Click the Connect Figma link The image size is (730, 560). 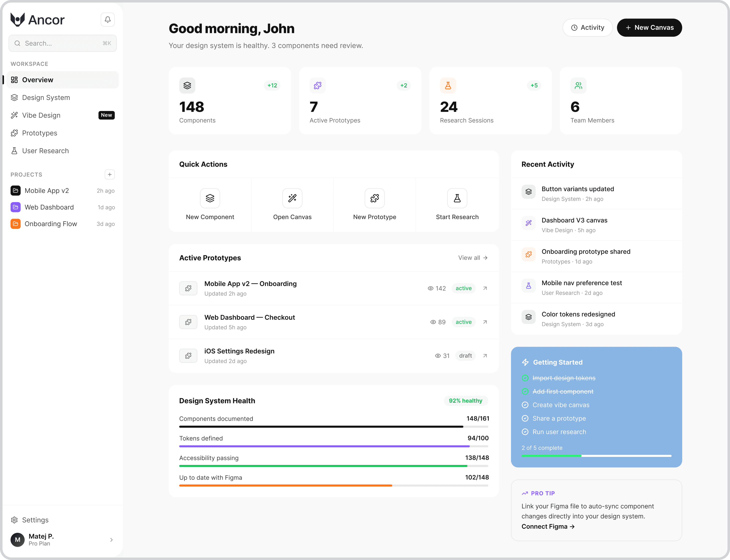[x=548, y=526]
